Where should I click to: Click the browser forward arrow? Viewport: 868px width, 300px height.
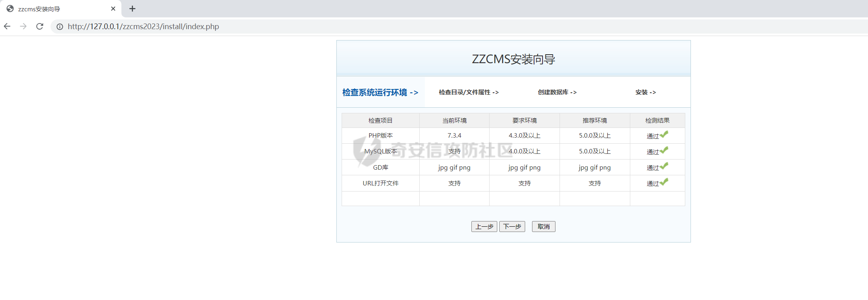(23, 26)
